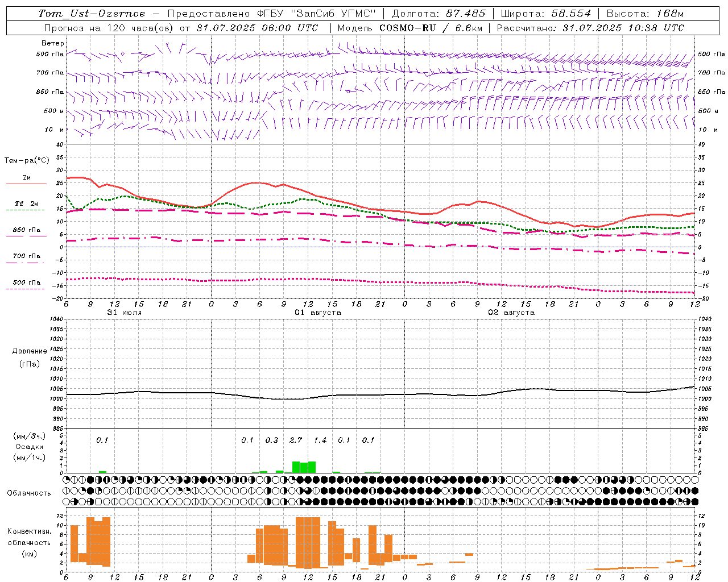The width and height of the screenshot is (728, 582).
Task: Click the Ветер panel label
Action: coord(53,43)
